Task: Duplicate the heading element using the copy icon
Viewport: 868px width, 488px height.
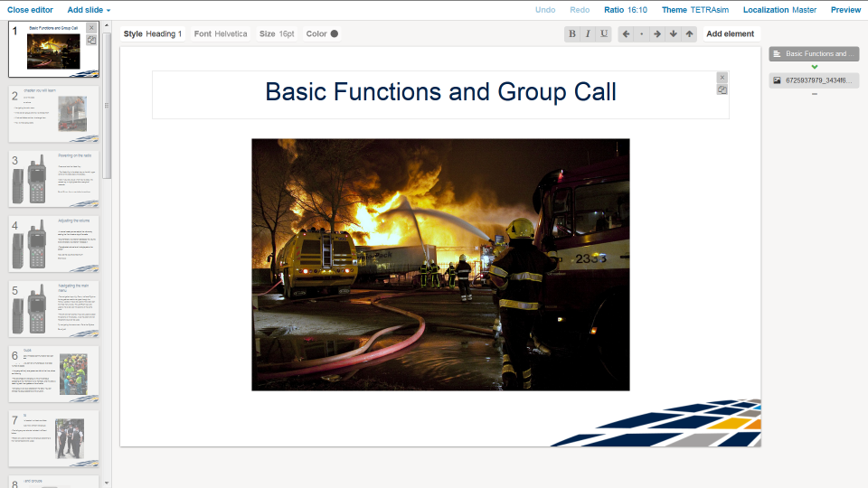Action: (722, 89)
